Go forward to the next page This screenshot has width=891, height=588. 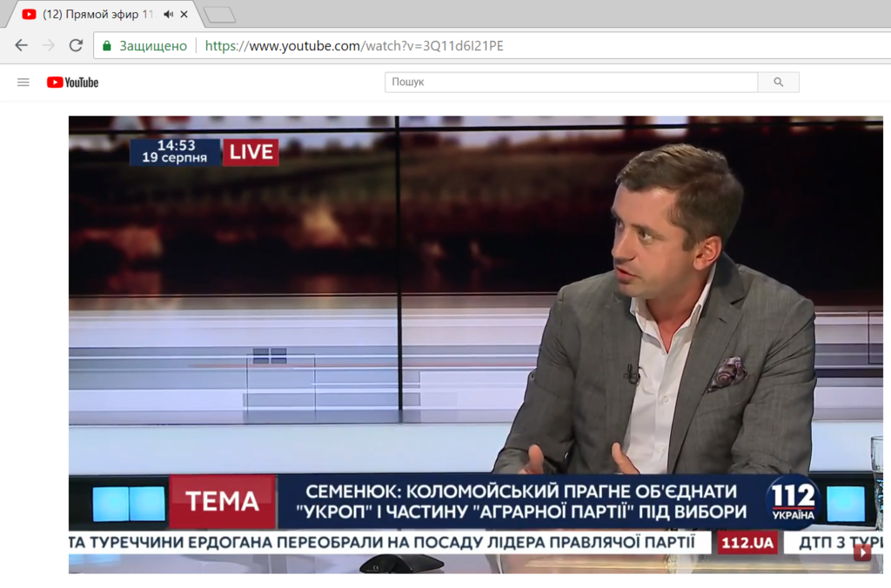click(49, 46)
